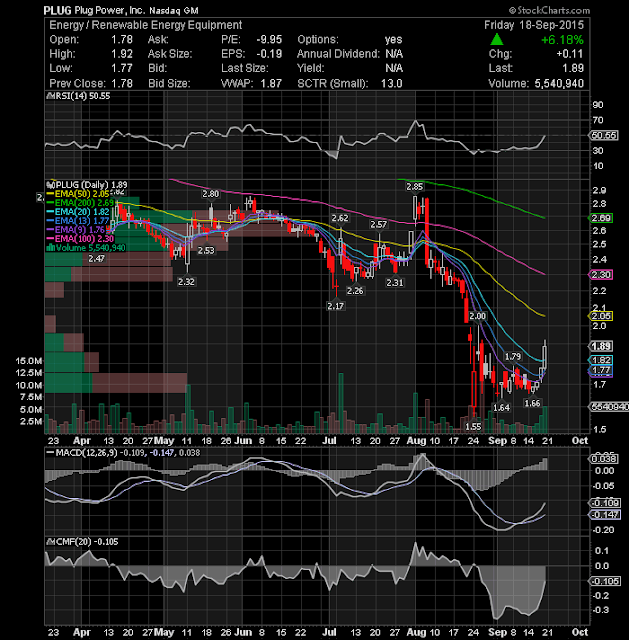Click the yellow 2.05 EMA tag on price axis
629x640 pixels.
pyautogui.click(x=601, y=316)
